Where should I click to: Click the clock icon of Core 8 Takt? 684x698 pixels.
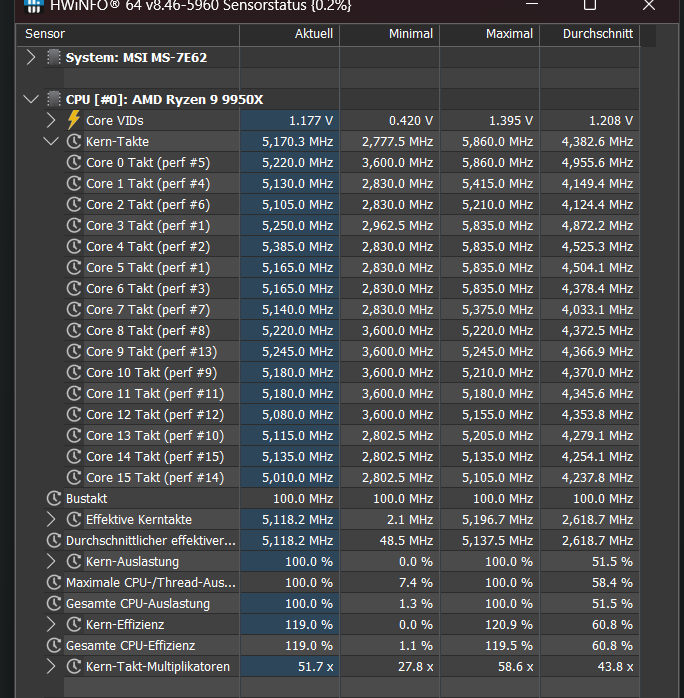73,330
